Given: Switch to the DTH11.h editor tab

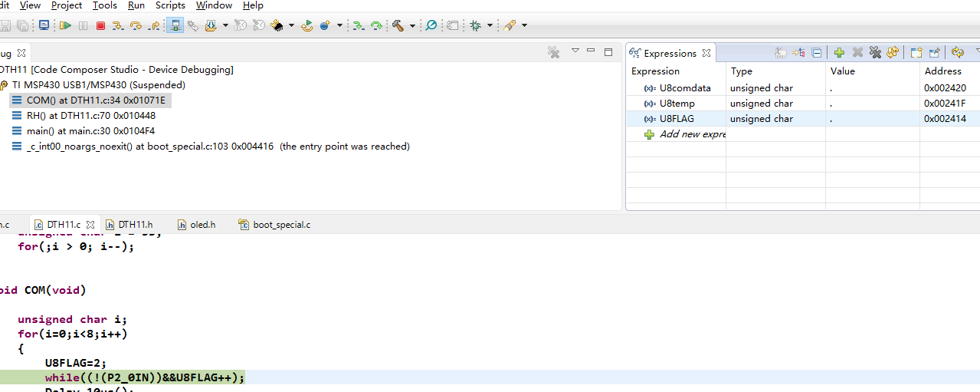Looking at the screenshot, I should [129, 225].
